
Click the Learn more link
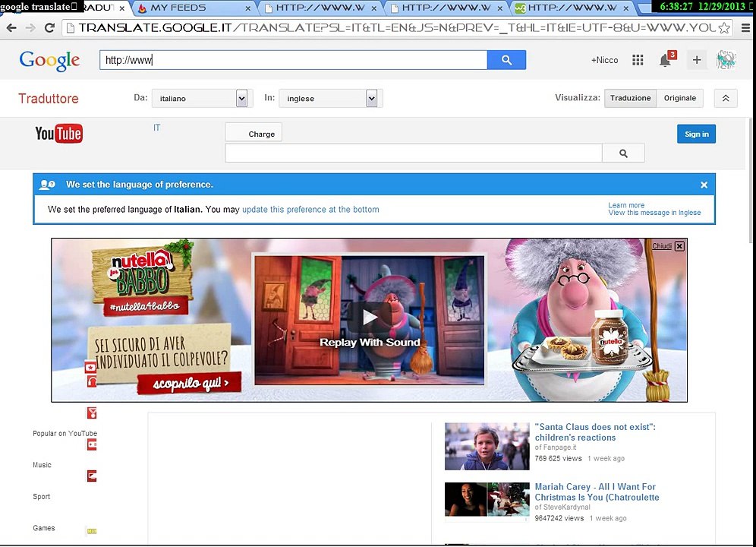pyautogui.click(x=625, y=205)
